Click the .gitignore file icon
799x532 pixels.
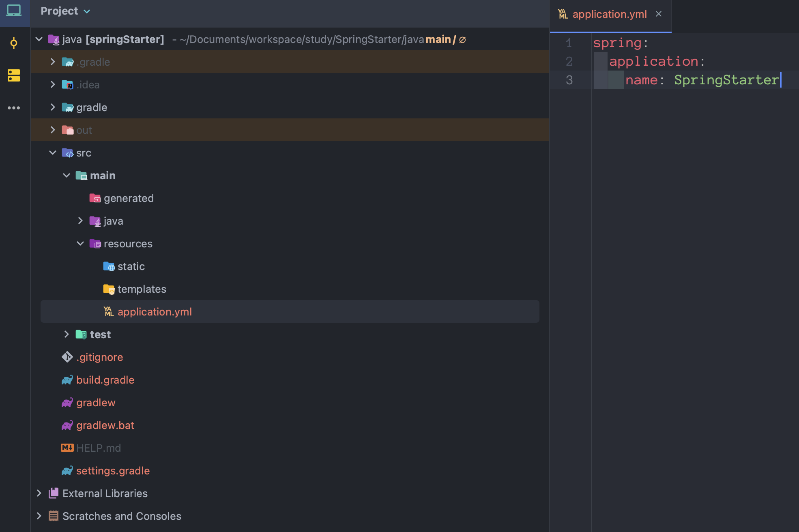[x=67, y=357]
